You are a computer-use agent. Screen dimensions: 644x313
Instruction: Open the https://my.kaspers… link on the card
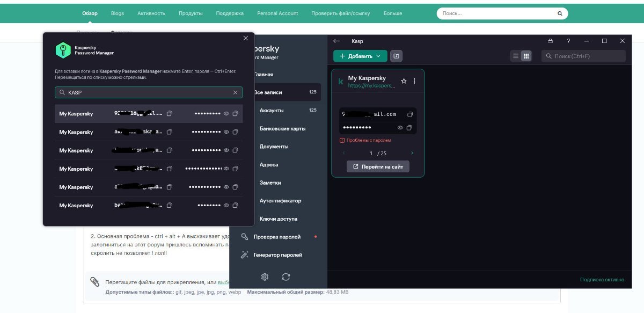(371, 85)
